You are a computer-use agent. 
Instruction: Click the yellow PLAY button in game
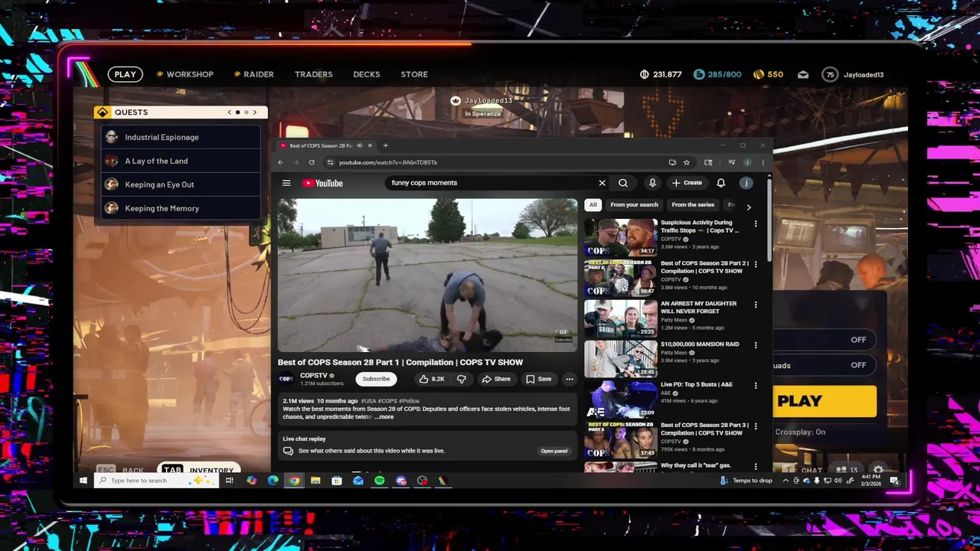tap(825, 401)
